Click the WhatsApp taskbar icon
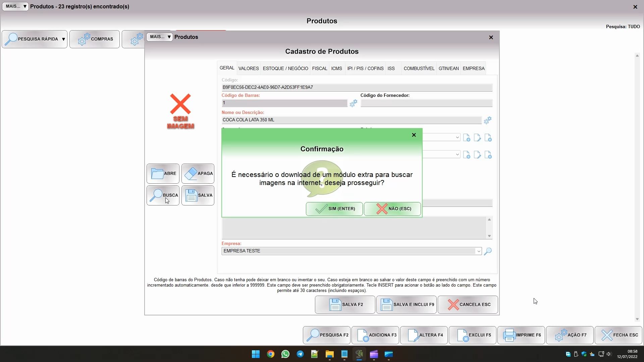The width and height of the screenshot is (644, 362). click(285, 354)
